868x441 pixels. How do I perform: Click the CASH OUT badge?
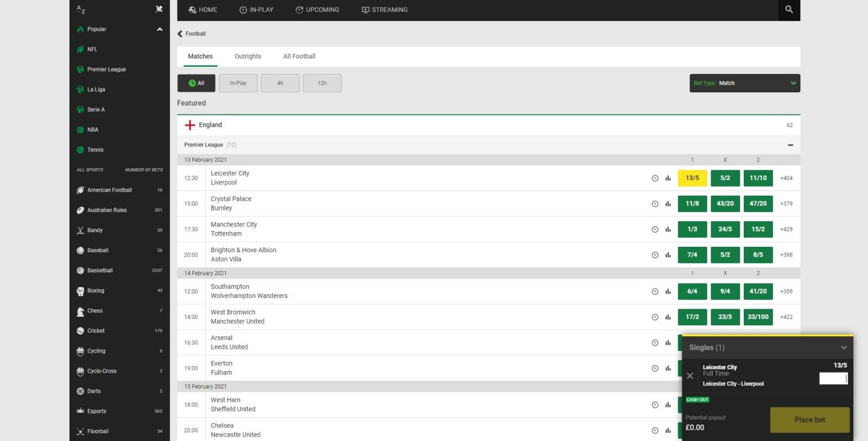697,400
